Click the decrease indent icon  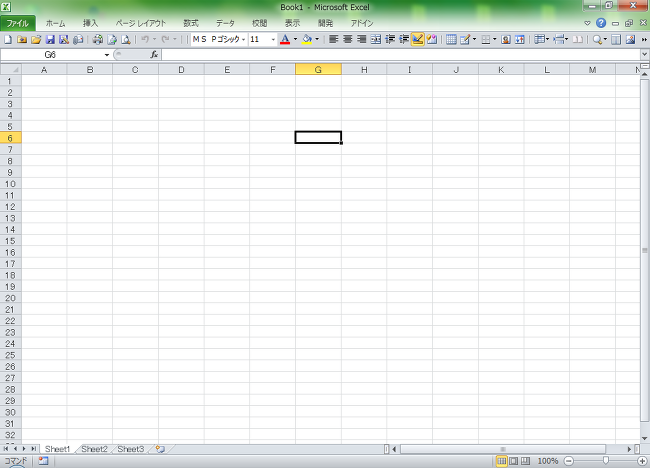(x=390, y=39)
